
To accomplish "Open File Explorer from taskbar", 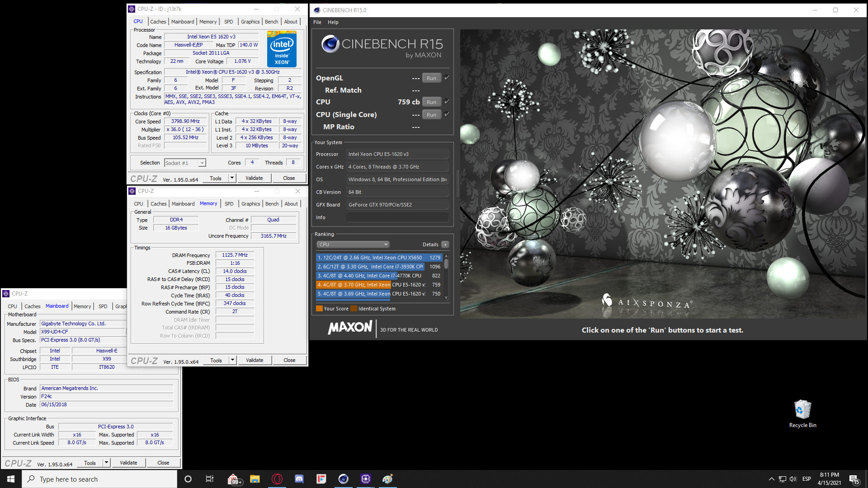I will 255,479.
